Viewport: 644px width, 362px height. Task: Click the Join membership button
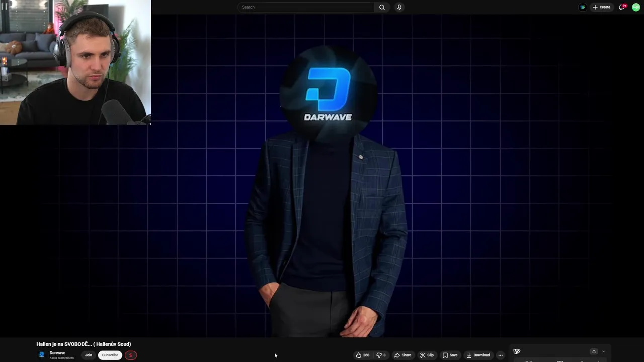pos(89,355)
